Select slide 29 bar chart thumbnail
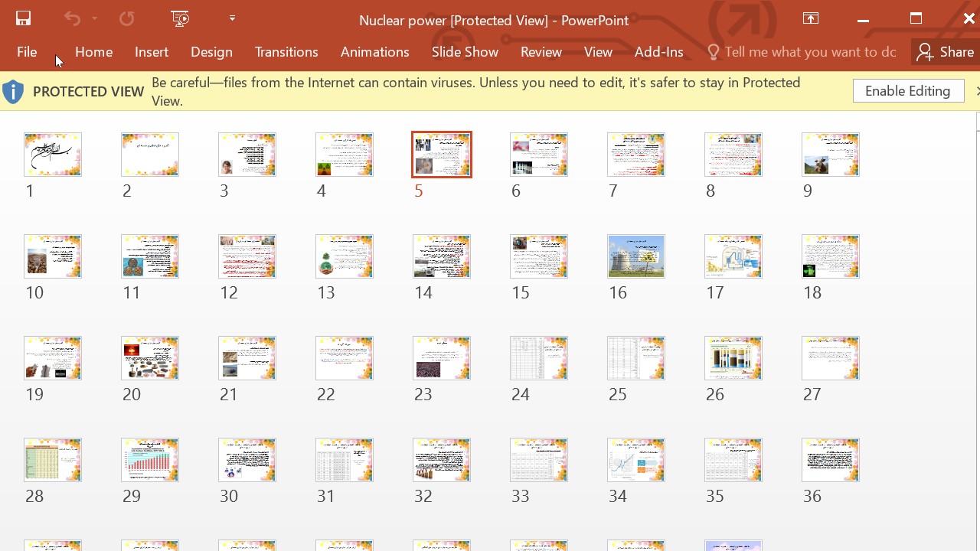This screenshot has height=551, width=980. [x=150, y=460]
